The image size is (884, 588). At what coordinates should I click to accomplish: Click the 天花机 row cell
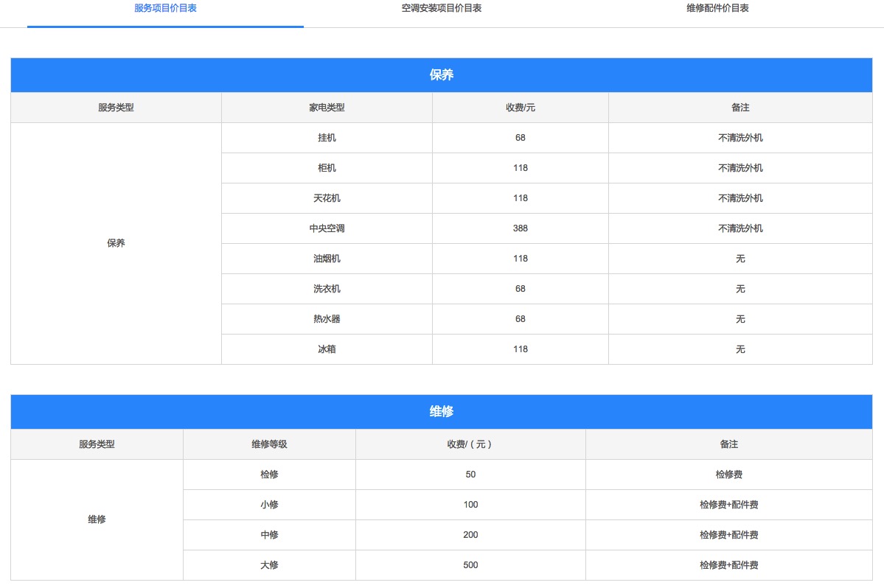click(x=327, y=198)
